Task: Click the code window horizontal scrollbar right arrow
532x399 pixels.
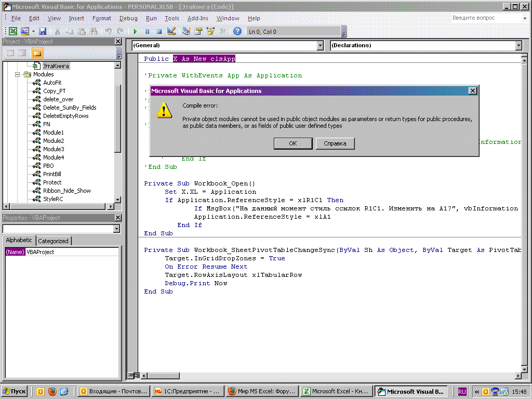Action: tap(518, 376)
